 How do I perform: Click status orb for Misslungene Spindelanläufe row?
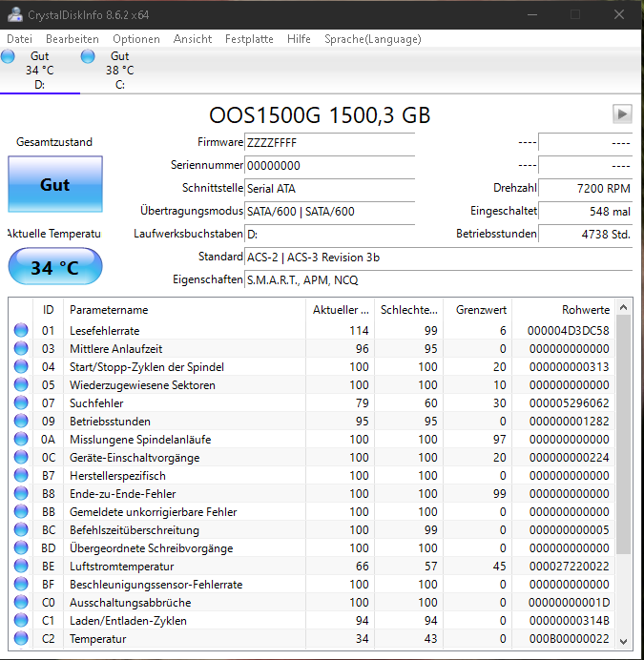click(x=21, y=439)
